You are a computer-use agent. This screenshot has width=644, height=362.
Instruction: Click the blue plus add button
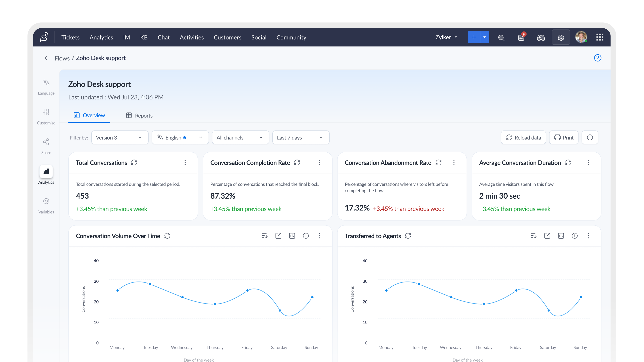click(474, 37)
